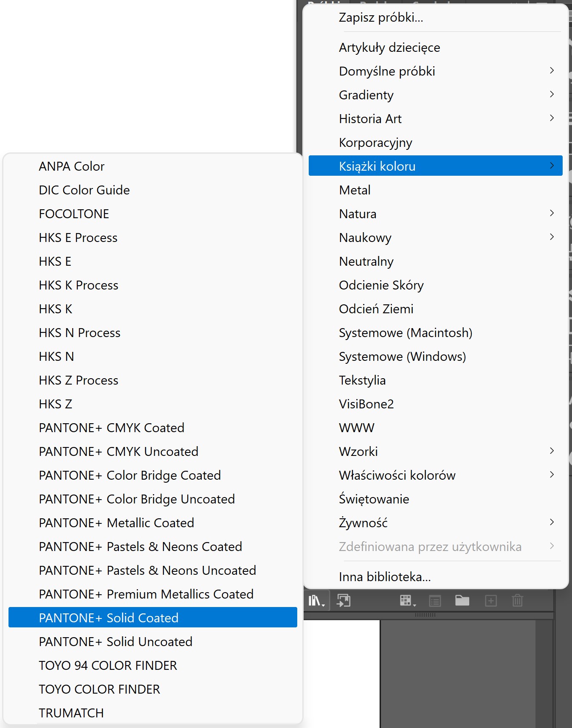Screen dimensions: 572x728
Task: Expand the Domyślne próbki submenu arrow
Action: [x=552, y=70]
